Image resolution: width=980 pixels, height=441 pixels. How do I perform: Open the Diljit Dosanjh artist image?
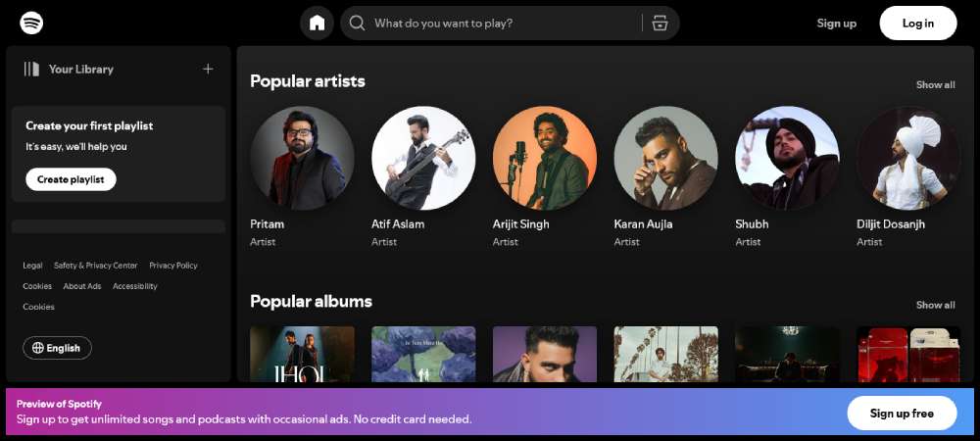coord(907,158)
